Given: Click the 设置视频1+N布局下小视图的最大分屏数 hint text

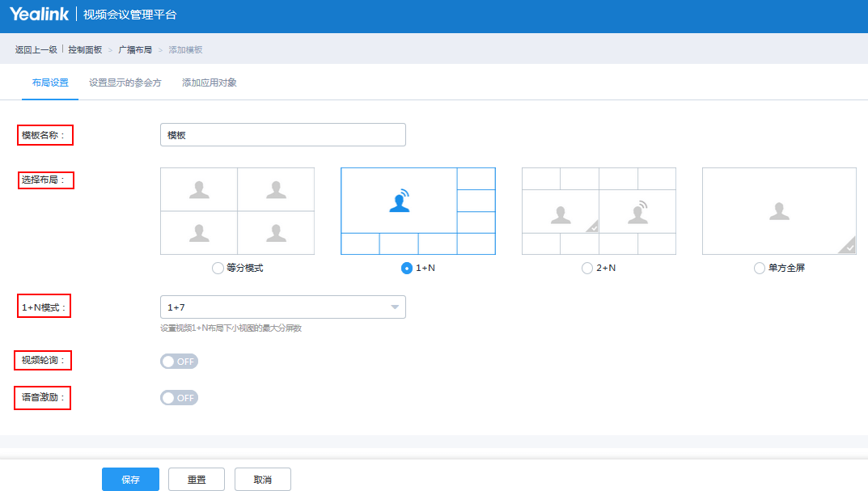Looking at the screenshot, I should [231, 328].
